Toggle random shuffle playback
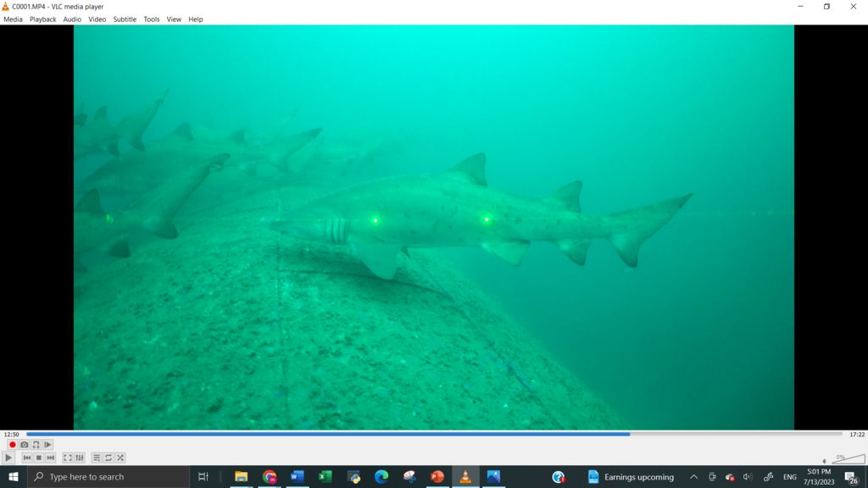 pyautogui.click(x=120, y=457)
